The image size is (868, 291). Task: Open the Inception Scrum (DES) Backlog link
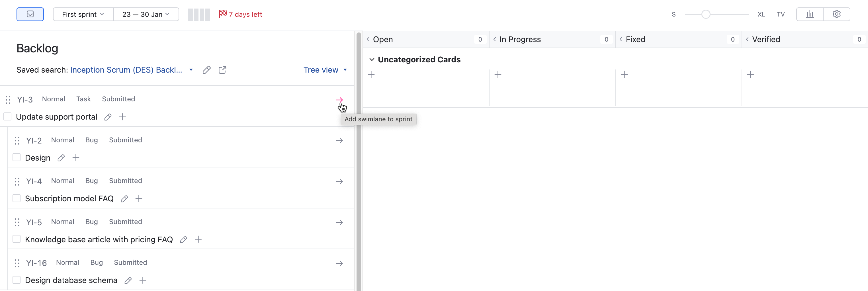click(126, 70)
